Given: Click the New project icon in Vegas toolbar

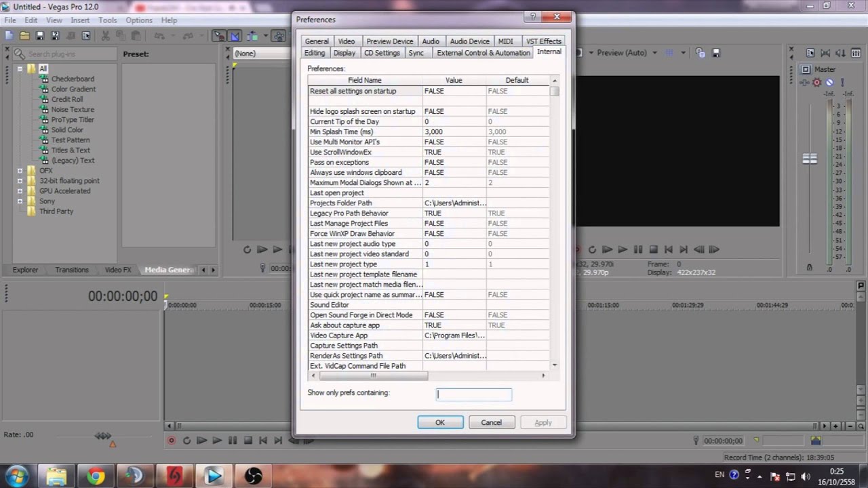Looking at the screenshot, I should (x=9, y=36).
